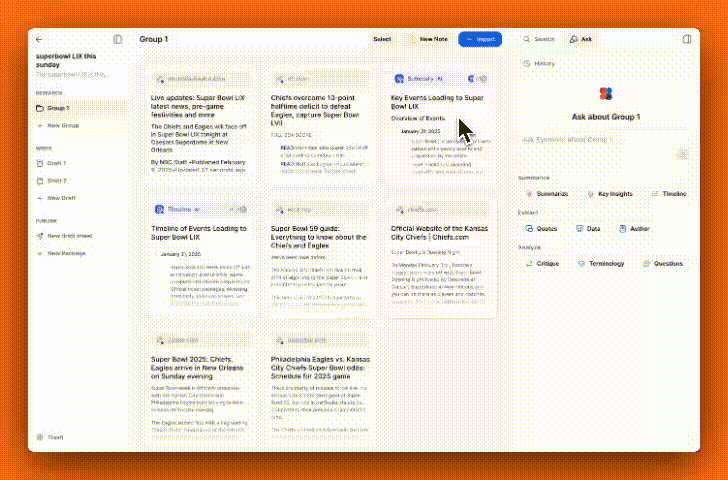Screen dimensions: 728x480
Task: Open Philadelphia Eagles vs. Kansas City Chiefs card
Action: (320, 388)
